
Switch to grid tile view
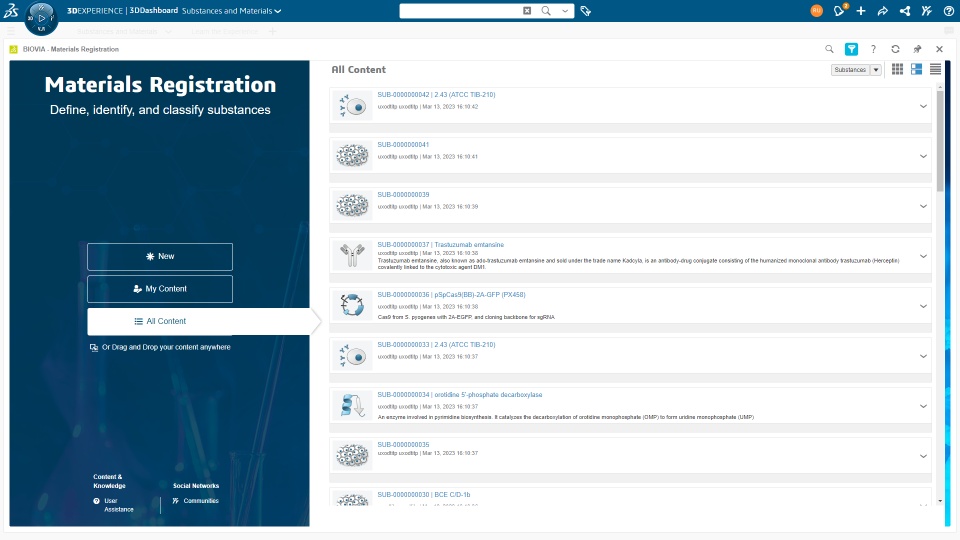click(897, 69)
